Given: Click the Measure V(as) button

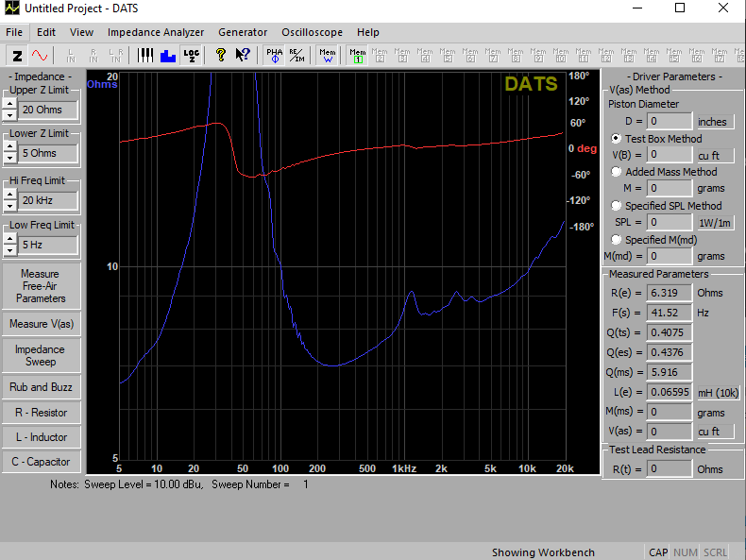Looking at the screenshot, I should (41, 324).
